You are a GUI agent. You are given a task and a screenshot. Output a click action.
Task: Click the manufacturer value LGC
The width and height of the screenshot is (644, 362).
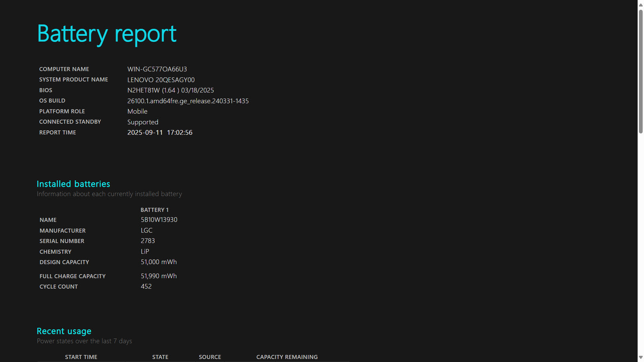[x=147, y=230]
